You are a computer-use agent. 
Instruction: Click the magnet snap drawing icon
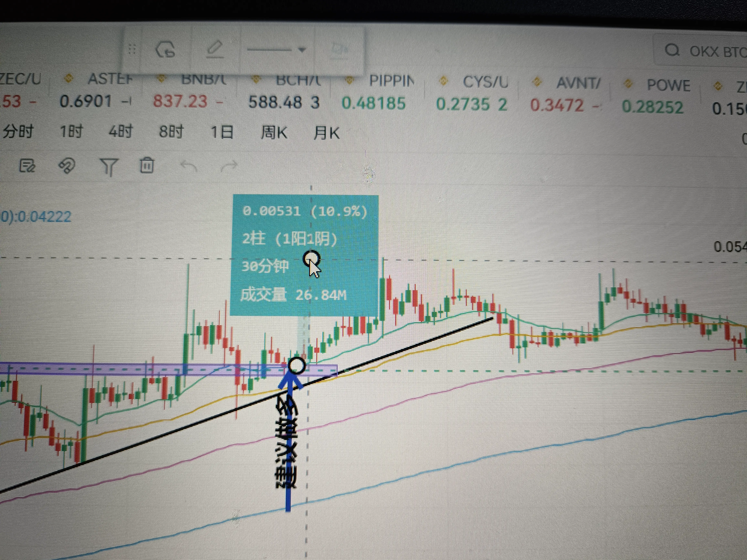[x=67, y=166]
